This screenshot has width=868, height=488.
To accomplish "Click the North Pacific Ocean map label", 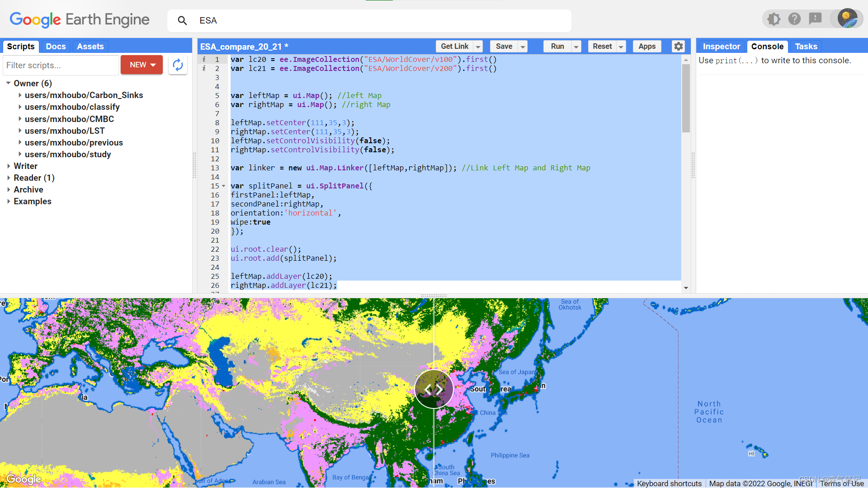I will (709, 412).
